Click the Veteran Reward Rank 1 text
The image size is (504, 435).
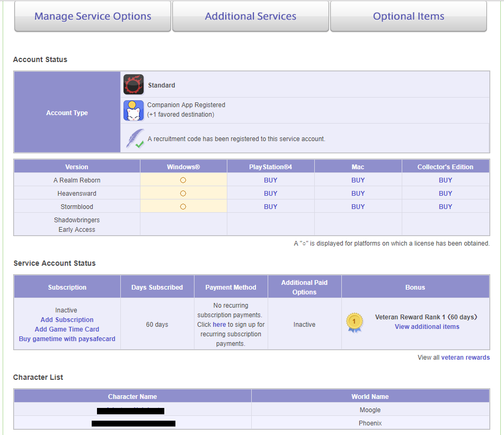[x=426, y=317]
